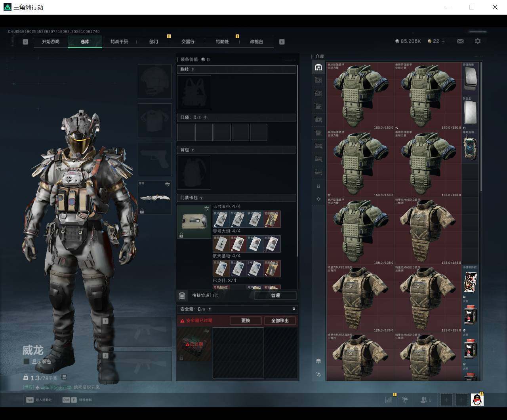Open the statistics bar chart icon
507x420 pixels.
(389, 400)
